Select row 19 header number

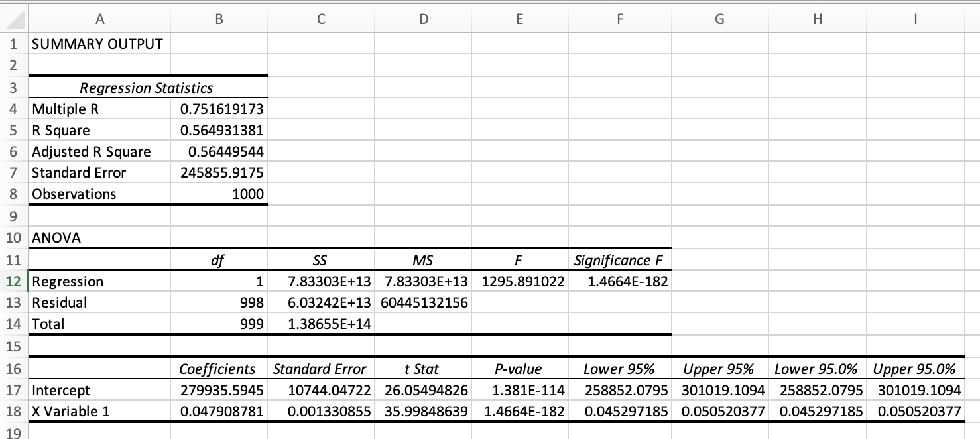pos(14,432)
